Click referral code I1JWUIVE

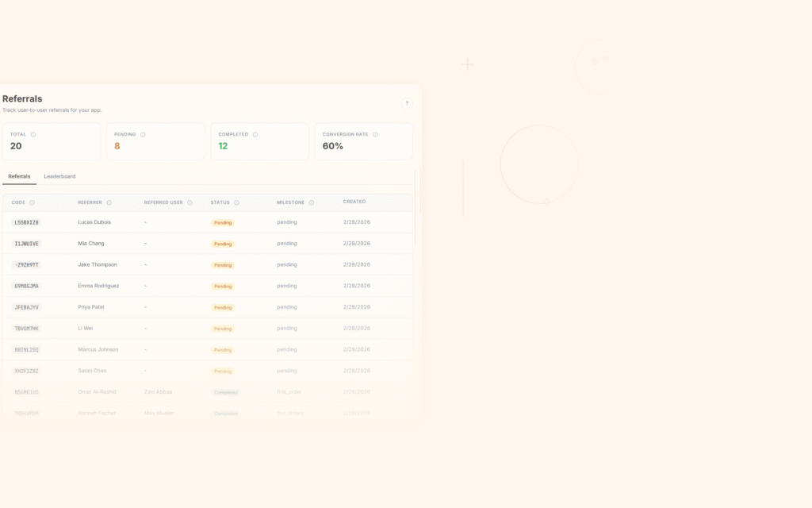(26, 244)
